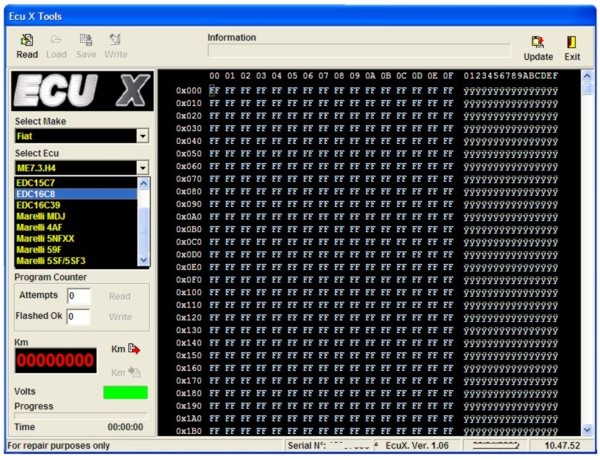
Task: Choose Marelli 5NFXX in the Ecu list
Action: click(76, 238)
